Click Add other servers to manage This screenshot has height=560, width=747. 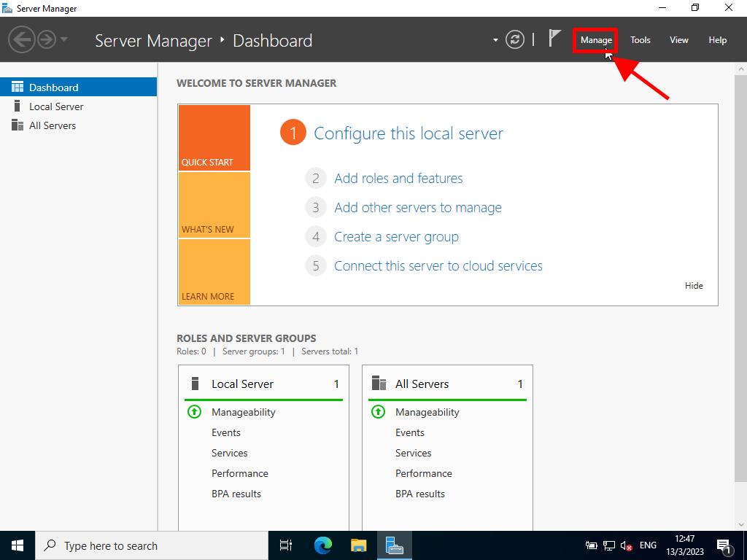(x=417, y=208)
